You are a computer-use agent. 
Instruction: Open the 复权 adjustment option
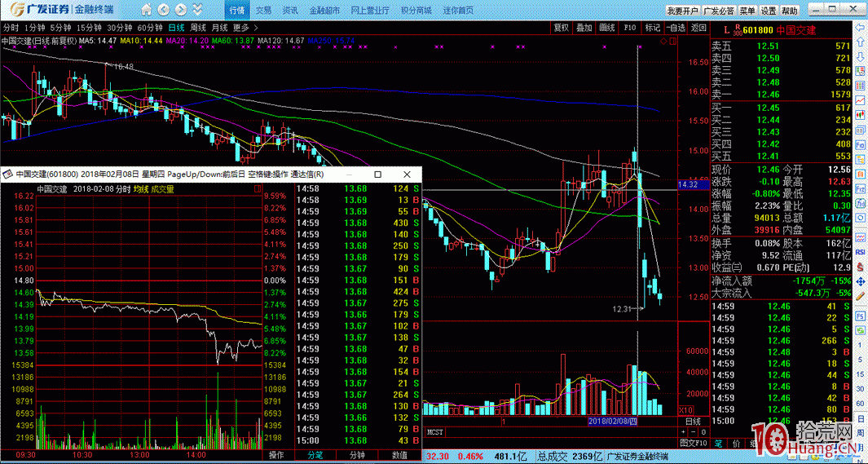(562, 28)
